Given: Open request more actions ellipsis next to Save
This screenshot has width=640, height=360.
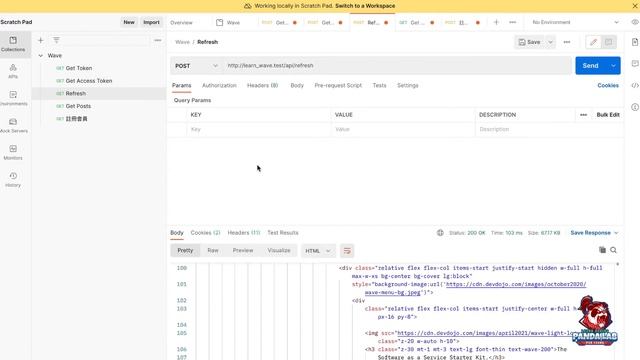Looking at the screenshot, I should click(567, 42).
